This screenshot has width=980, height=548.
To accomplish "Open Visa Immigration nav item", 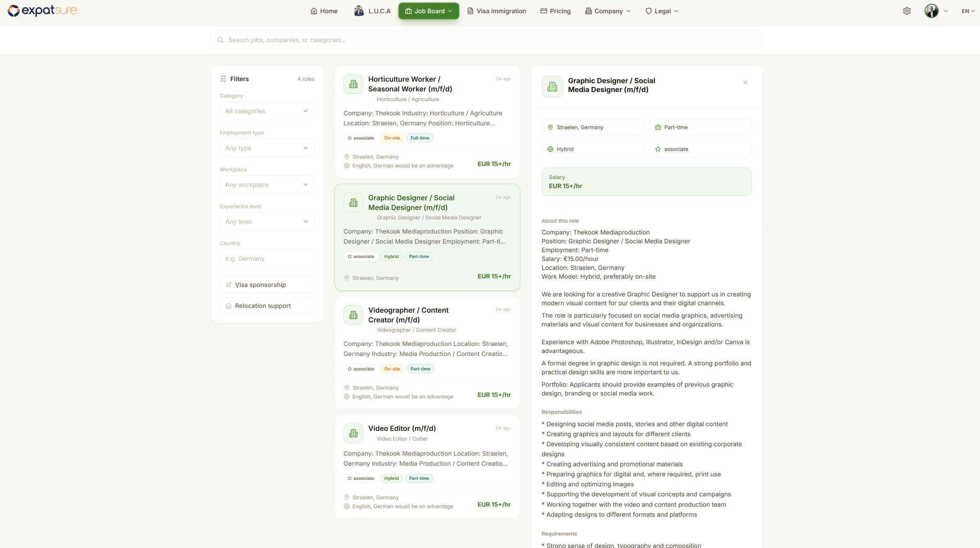I will (x=497, y=11).
